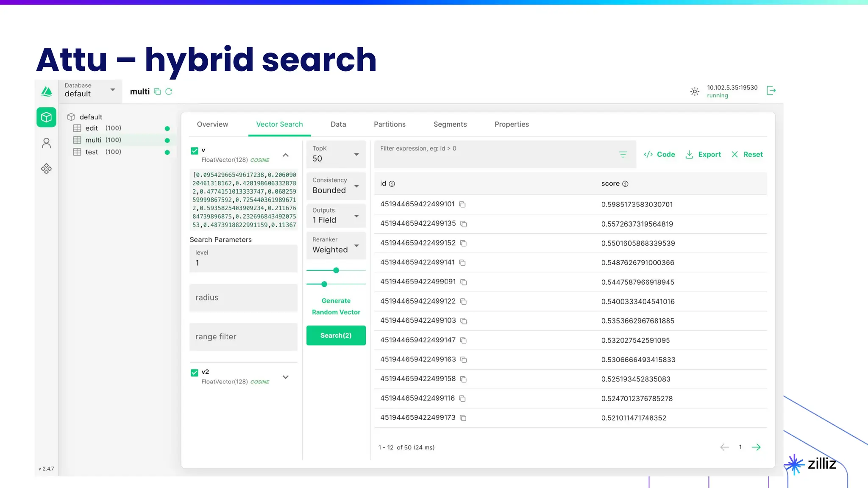Click the Code button

coord(659,155)
